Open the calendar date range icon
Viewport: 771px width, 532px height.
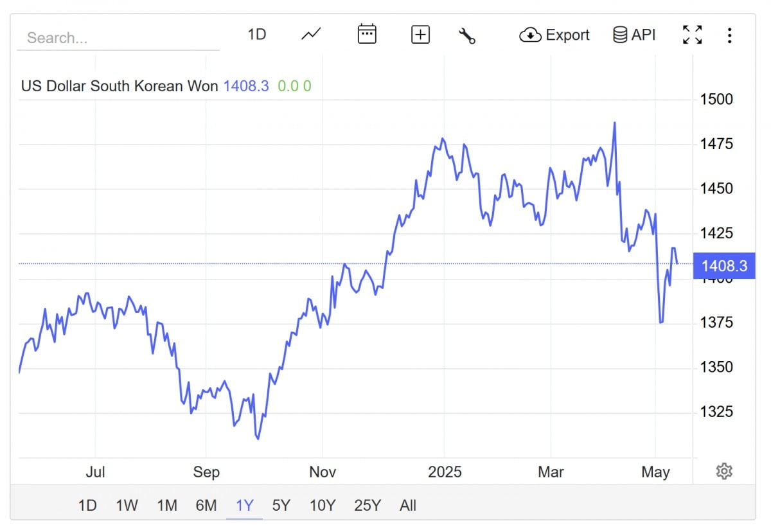[x=367, y=34]
